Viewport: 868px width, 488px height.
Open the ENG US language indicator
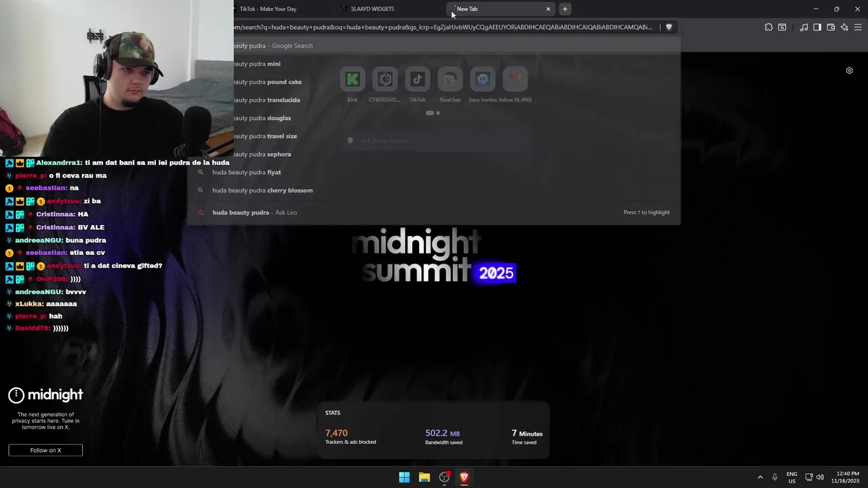point(791,477)
